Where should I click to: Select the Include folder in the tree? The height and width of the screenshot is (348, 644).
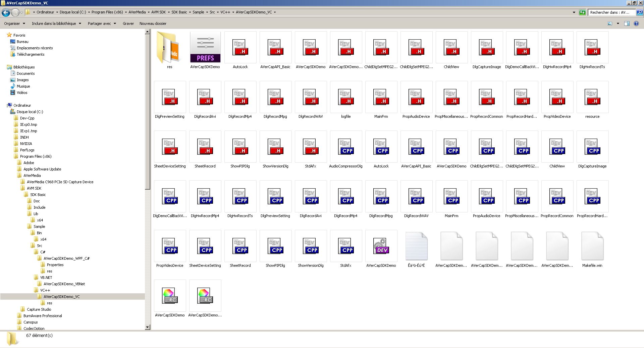tap(39, 207)
